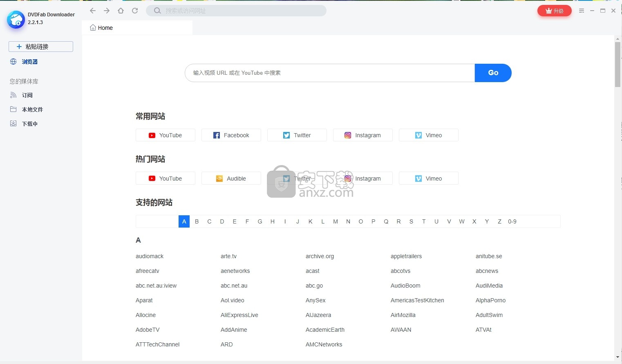Select letter H in the alphabet index
The image size is (622, 364).
(x=273, y=221)
